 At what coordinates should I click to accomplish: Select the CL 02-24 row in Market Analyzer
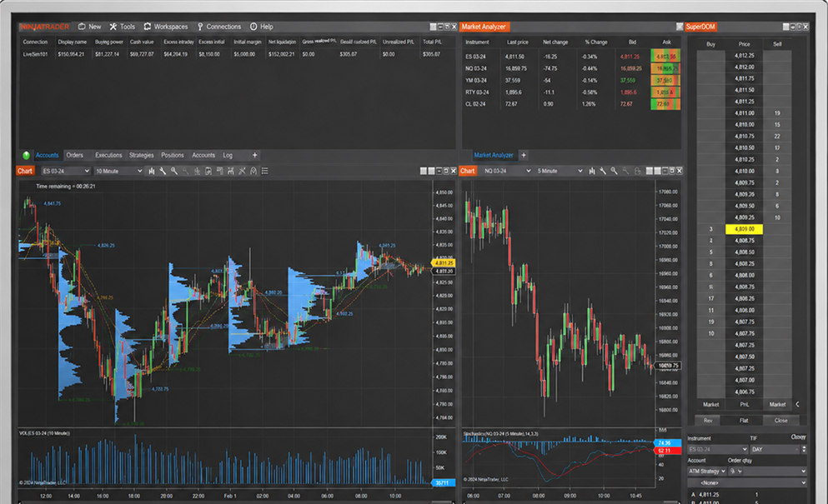click(571, 104)
